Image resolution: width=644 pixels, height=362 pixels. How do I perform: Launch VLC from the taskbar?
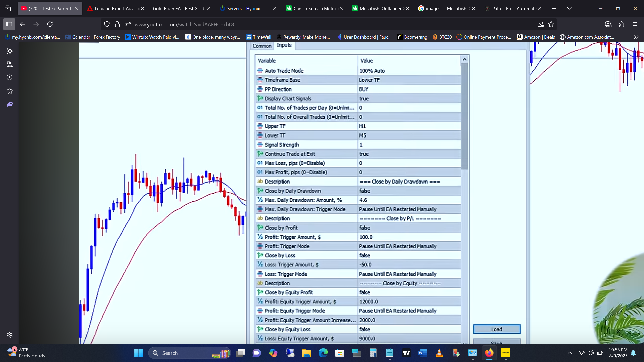[x=439, y=353]
